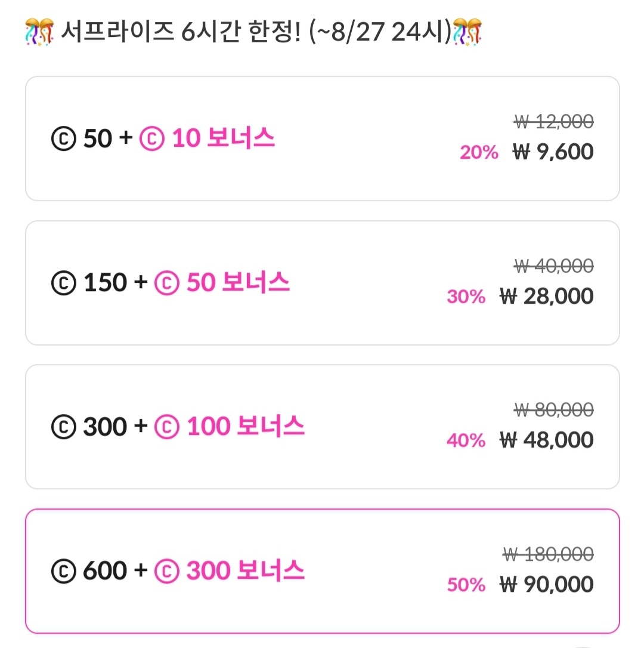Click the ₩ 9,600 discounted price
This screenshot has height=648, width=644.
pyautogui.click(x=553, y=152)
